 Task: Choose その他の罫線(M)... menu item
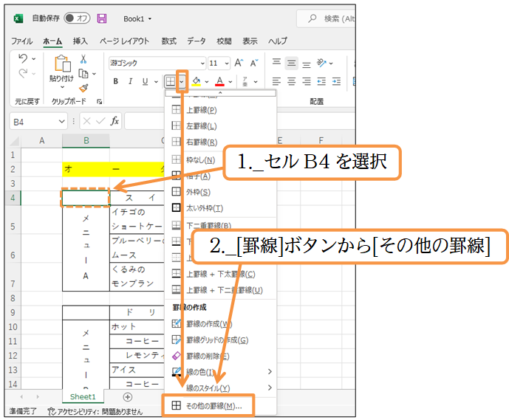[208, 406]
